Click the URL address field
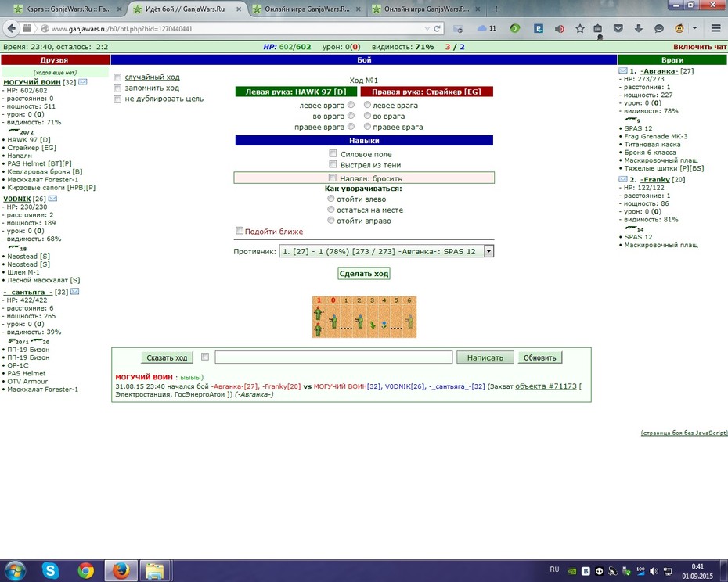 235,28
